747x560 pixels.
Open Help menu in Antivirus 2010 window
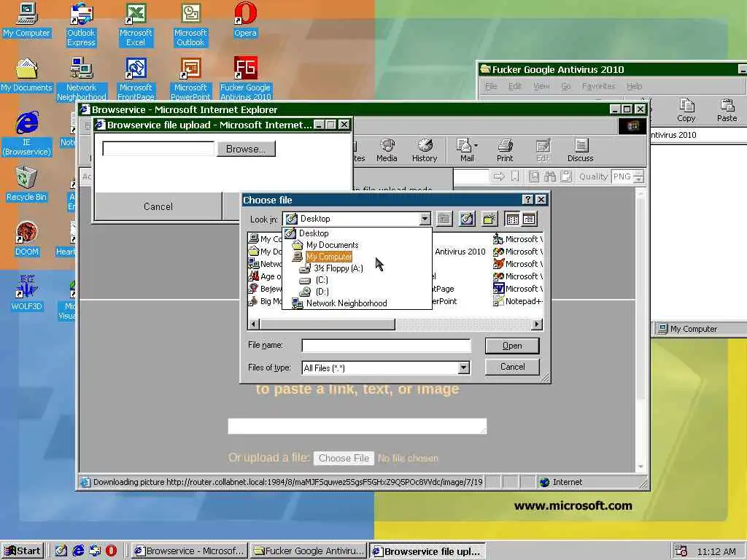634,86
